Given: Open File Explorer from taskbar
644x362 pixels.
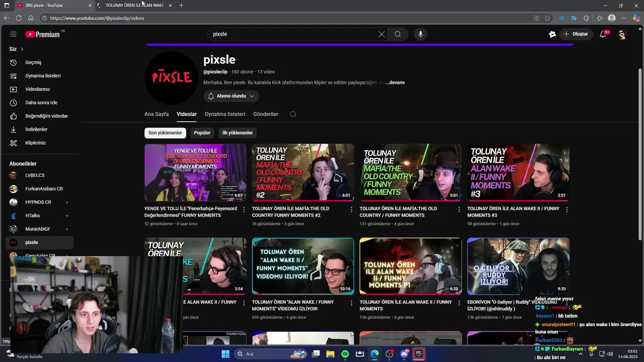Looking at the screenshot, I should (x=331, y=354).
